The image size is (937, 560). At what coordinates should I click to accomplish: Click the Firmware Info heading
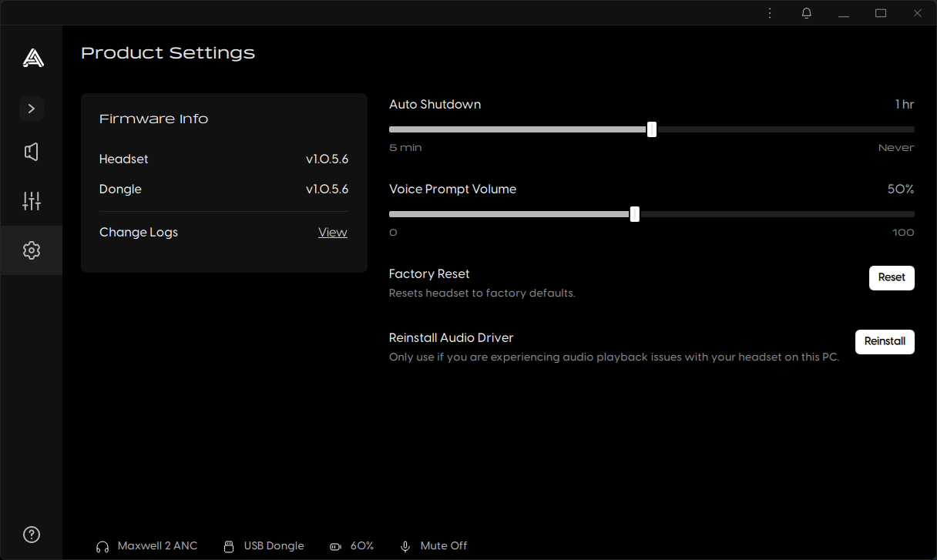(x=154, y=119)
